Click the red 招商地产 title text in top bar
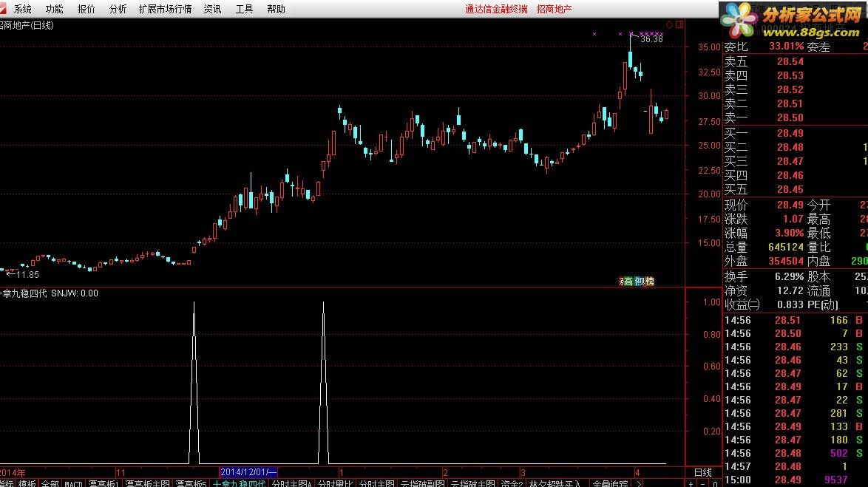 [x=554, y=9]
